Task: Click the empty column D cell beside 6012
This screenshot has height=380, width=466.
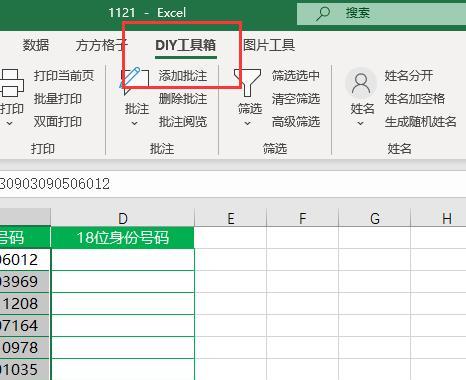Action: [123, 260]
